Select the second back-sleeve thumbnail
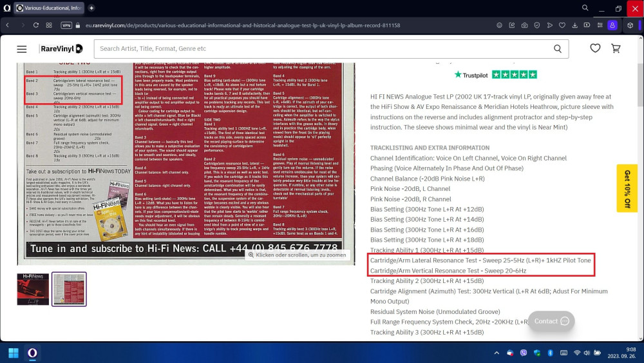The height and width of the screenshot is (363, 644). pyautogui.click(x=69, y=289)
